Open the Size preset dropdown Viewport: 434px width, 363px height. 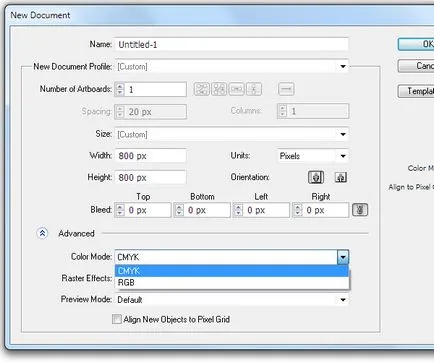[x=343, y=134]
